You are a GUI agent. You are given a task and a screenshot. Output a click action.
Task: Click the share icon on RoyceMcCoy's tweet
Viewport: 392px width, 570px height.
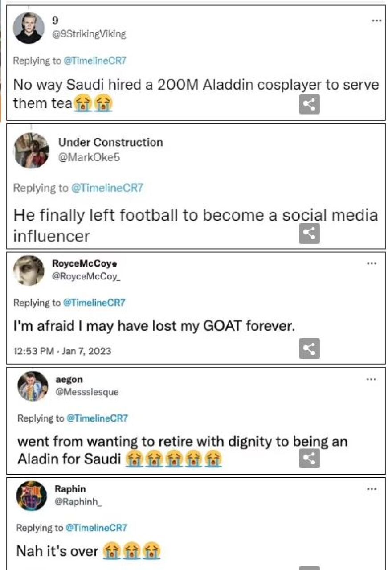pyautogui.click(x=309, y=349)
